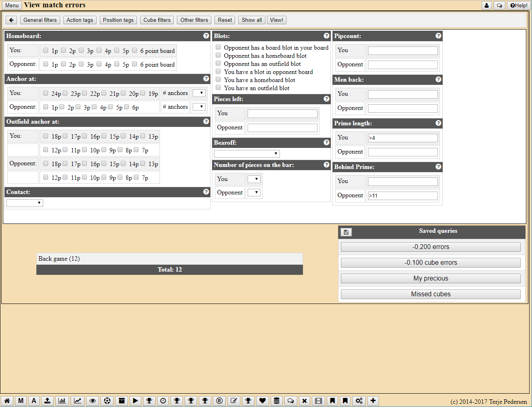Viewport: 532px width, 407px height.
Task: Click the play triangle icon
Action: click(x=135, y=401)
